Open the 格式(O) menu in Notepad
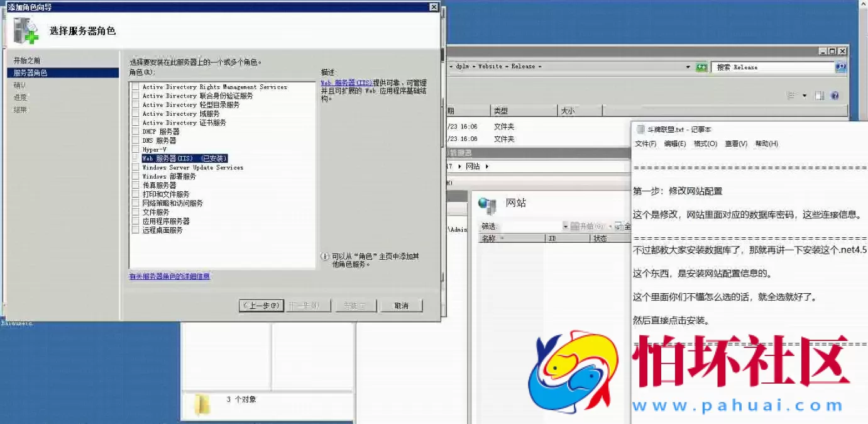 (705, 144)
